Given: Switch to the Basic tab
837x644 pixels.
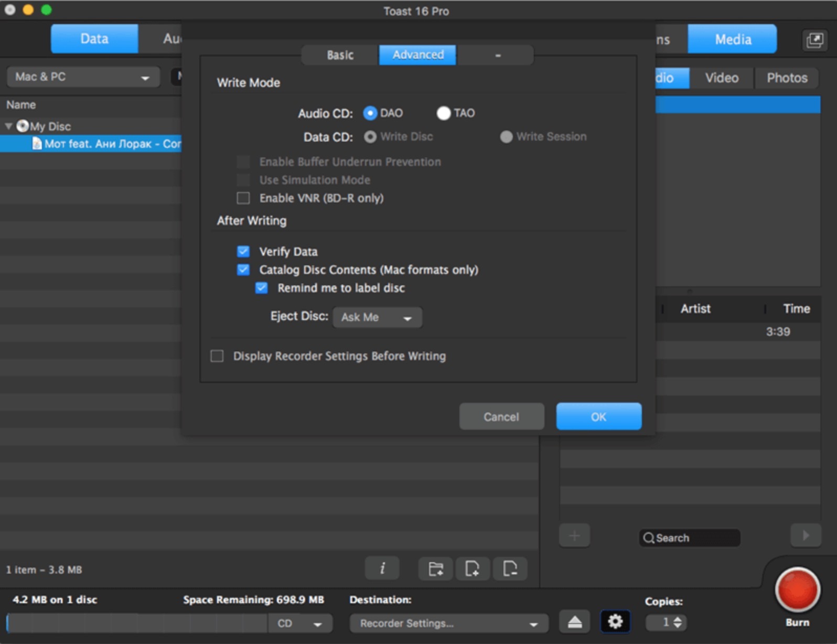Looking at the screenshot, I should pyautogui.click(x=340, y=55).
